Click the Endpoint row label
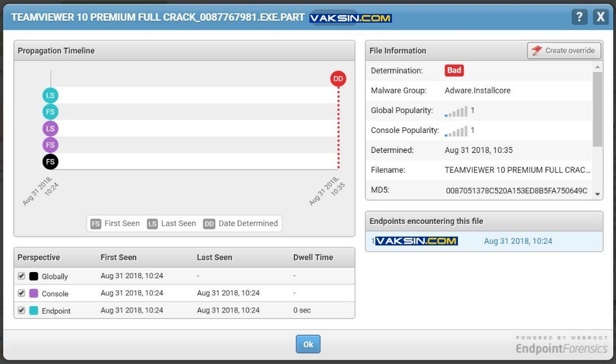Screen dimensions: 616x364 pos(56,311)
